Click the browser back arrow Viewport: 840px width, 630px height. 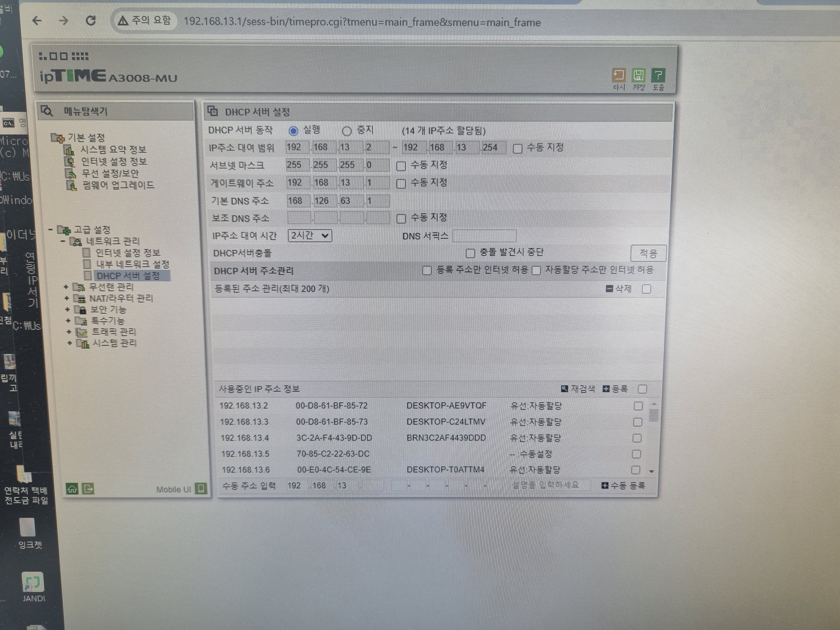(x=37, y=20)
